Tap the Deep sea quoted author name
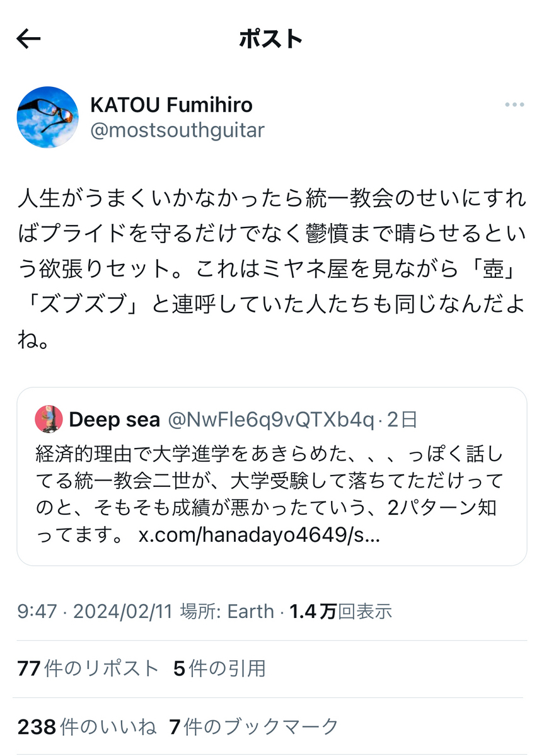Image resolution: width=544 pixels, height=756 pixels. click(x=115, y=420)
